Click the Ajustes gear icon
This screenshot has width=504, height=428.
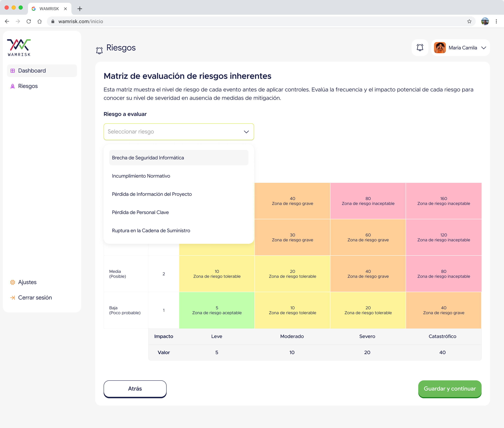(13, 282)
